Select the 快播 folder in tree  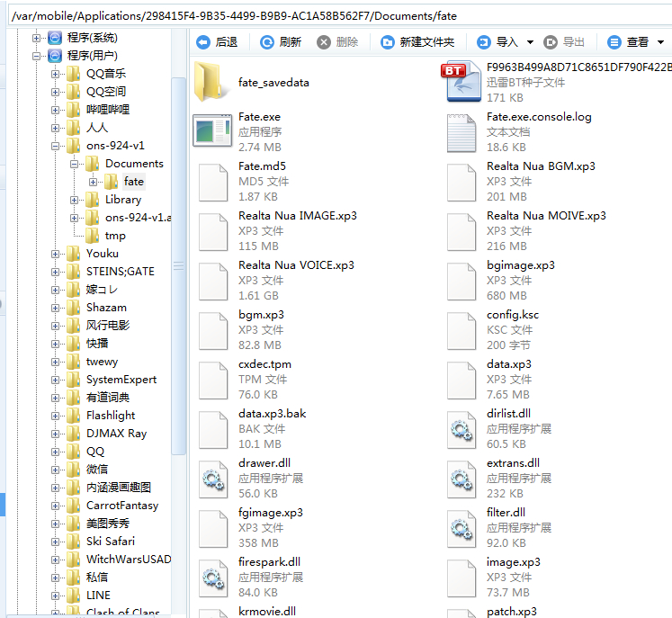click(x=87, y=344)
